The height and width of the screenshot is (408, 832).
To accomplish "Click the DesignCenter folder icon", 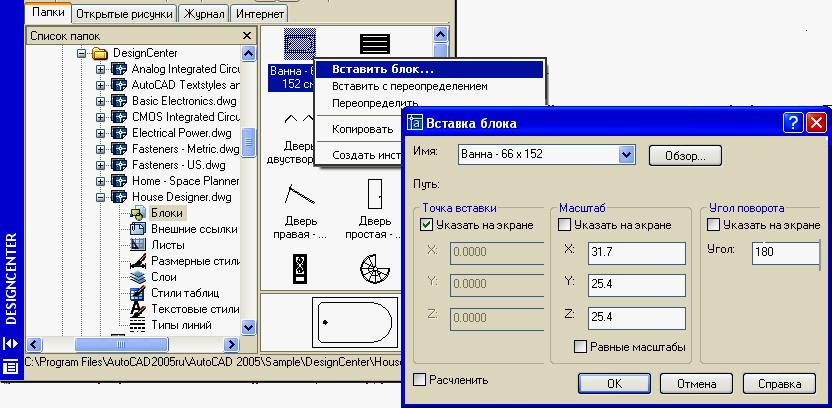I will 100,53.
